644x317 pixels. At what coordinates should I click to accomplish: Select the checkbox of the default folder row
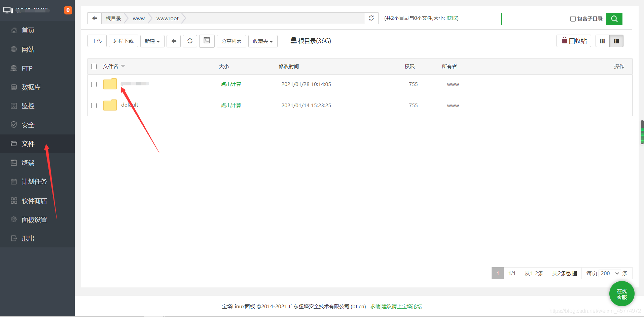point(94,105)
